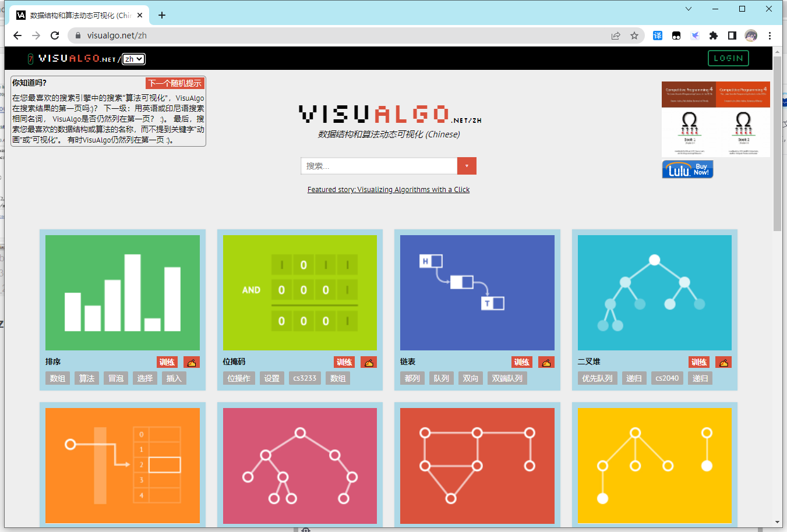Click the LOGIN button

(728, 58)
